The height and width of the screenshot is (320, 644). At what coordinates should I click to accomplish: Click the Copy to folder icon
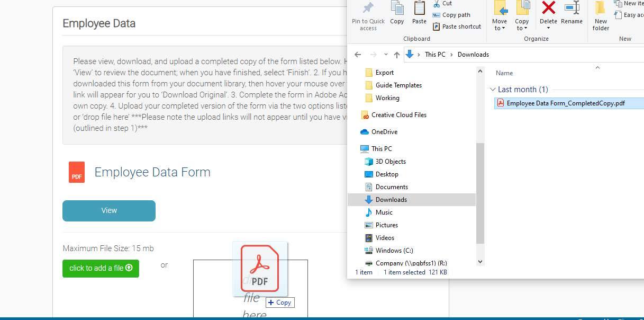[x=522, y=8]
